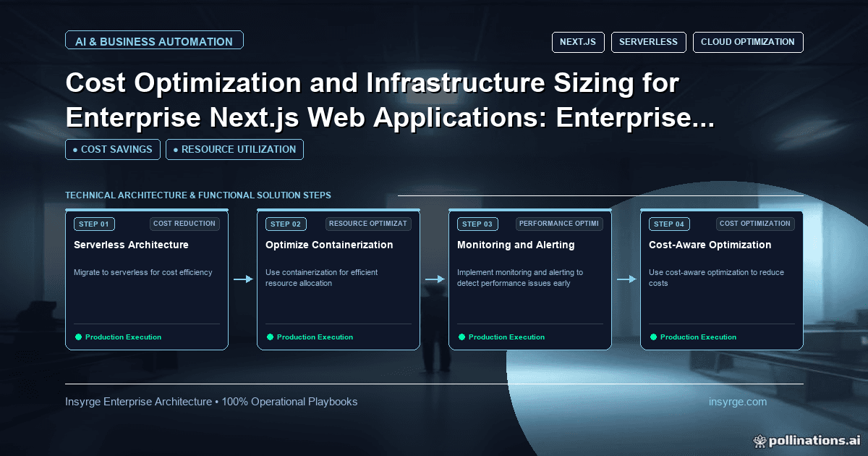Select the STEP 03 badge
The image size is (868, 456).
click(477, 224)
